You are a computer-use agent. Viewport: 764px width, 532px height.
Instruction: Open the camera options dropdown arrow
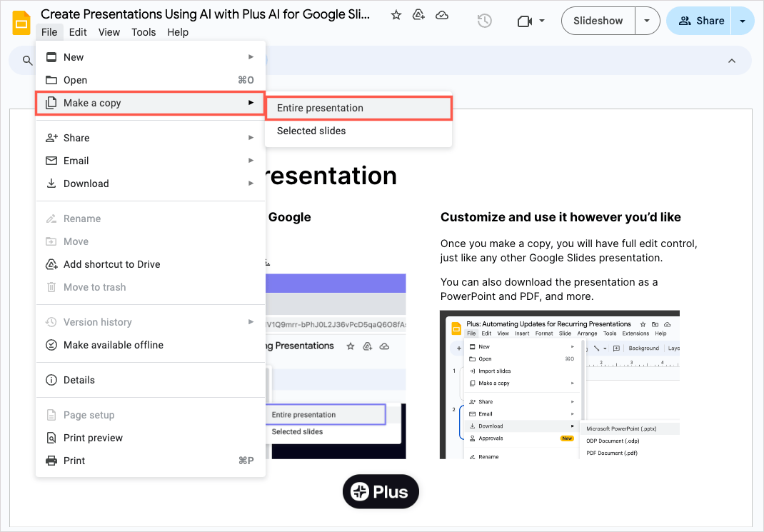[x=542, y=21]
